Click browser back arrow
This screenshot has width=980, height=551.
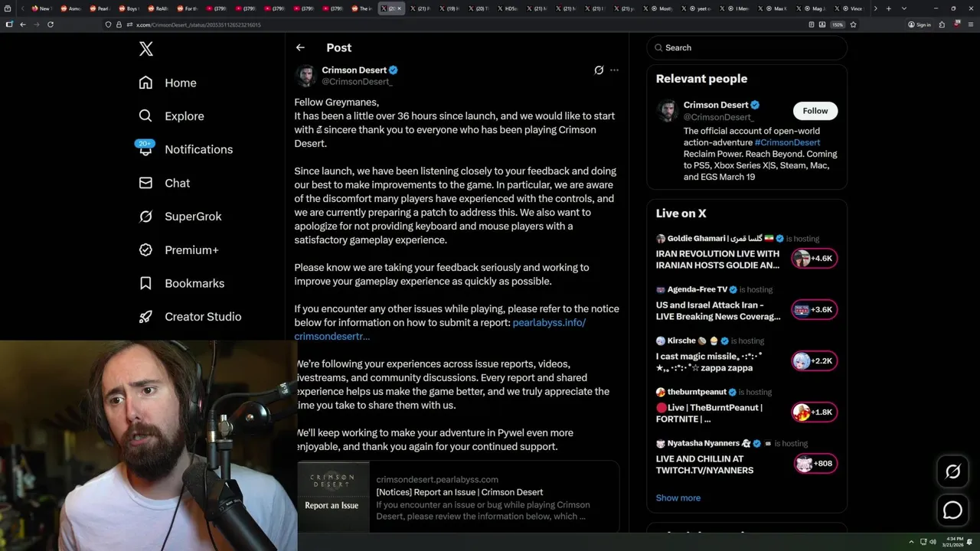(23, 24)
